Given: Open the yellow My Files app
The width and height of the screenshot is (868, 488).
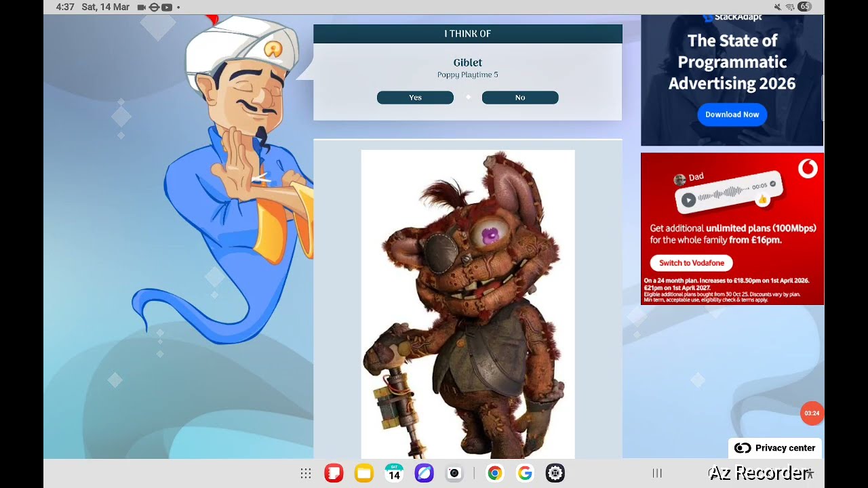Looking at the screenshot, I should tap(364, 473).
